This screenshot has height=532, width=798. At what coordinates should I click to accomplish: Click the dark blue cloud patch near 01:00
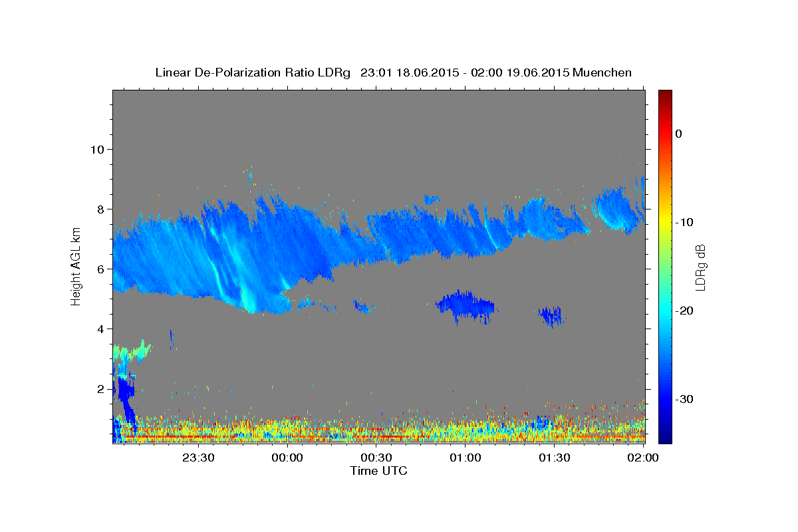465,306
